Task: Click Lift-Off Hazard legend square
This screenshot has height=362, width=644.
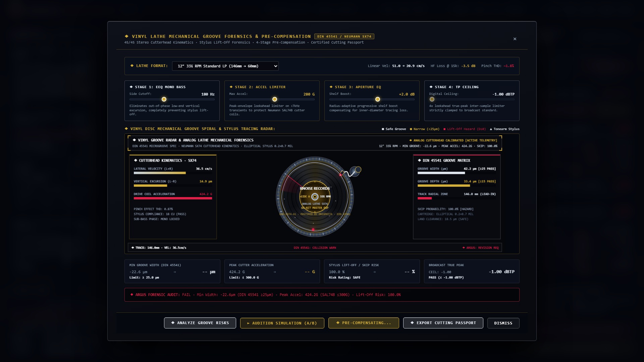Action: tap(444, 129)
